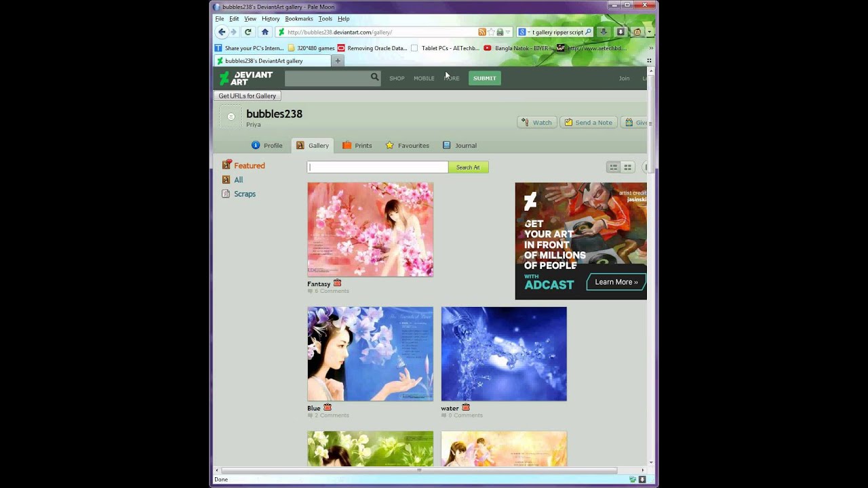
Task: Click the Forward navigation arrow
Action: coord(233,32)
